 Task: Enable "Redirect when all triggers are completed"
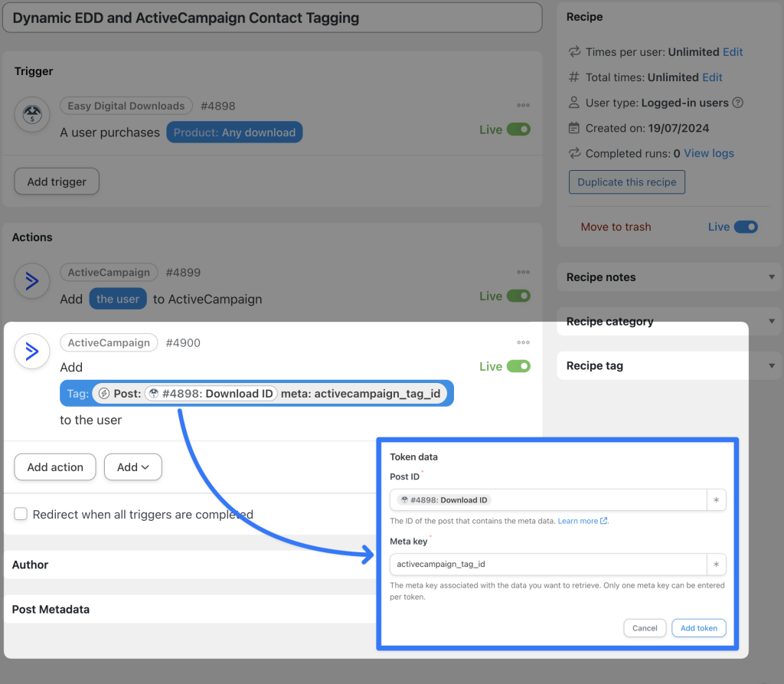(21, 514)
